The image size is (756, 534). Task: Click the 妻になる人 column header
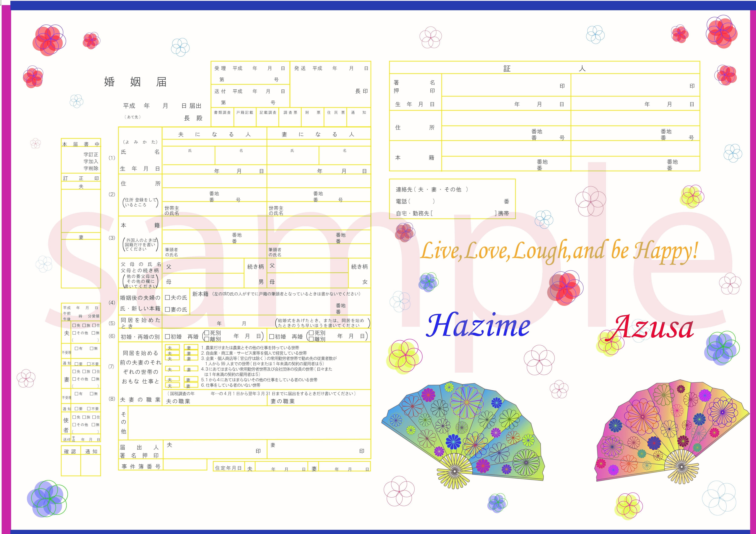(318, 134)
